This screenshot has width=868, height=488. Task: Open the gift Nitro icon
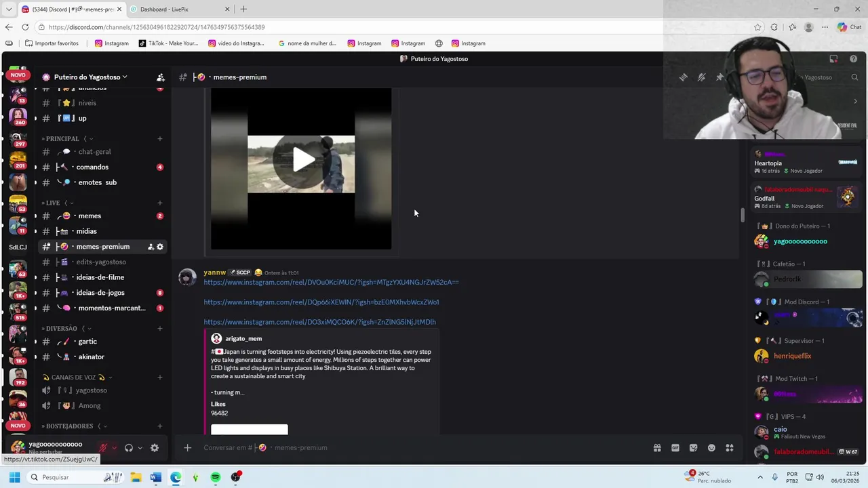point(657,447)
